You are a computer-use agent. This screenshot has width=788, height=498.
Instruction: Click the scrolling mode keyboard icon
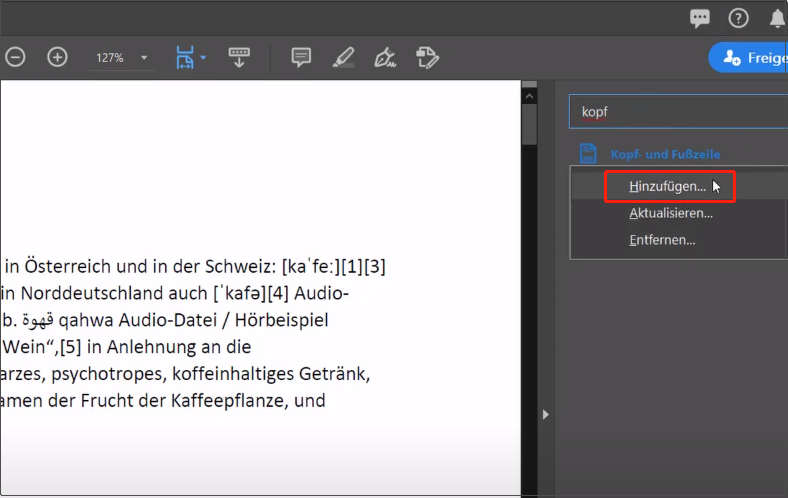coord(239,57)
